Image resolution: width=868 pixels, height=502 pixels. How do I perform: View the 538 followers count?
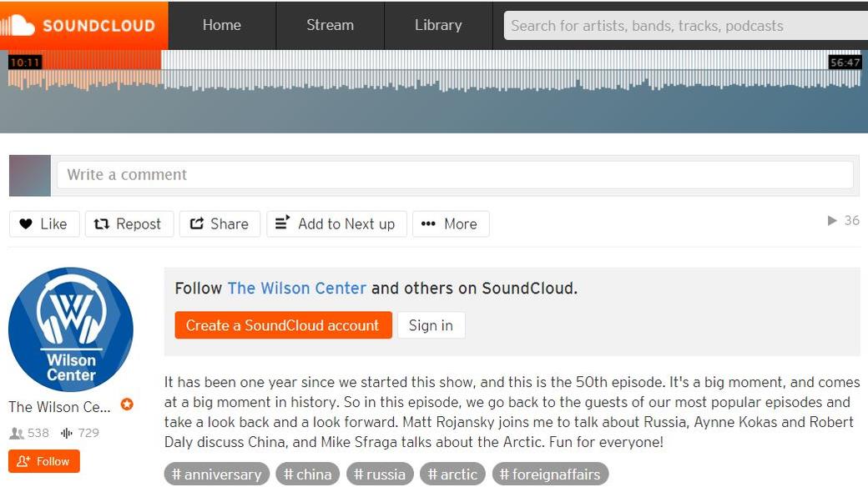coord(30,433)
